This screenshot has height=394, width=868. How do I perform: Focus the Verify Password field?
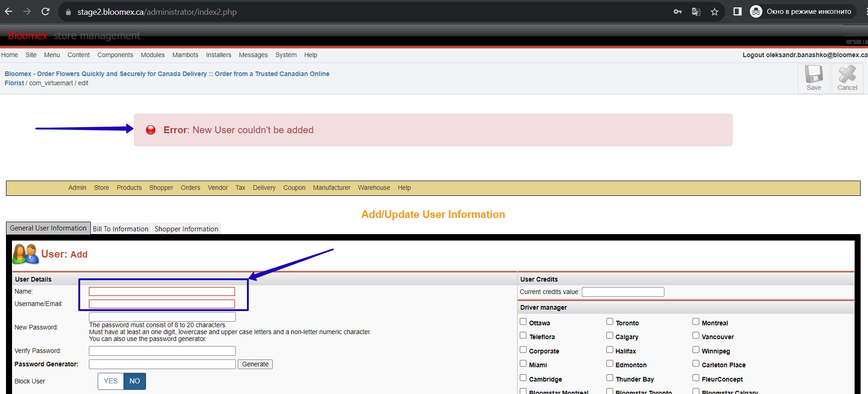[x=162, y=351]
